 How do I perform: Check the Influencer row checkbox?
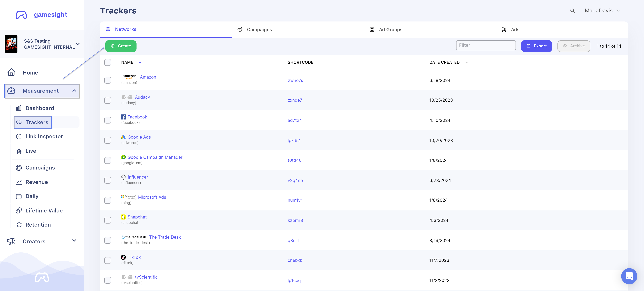(108, 180)
